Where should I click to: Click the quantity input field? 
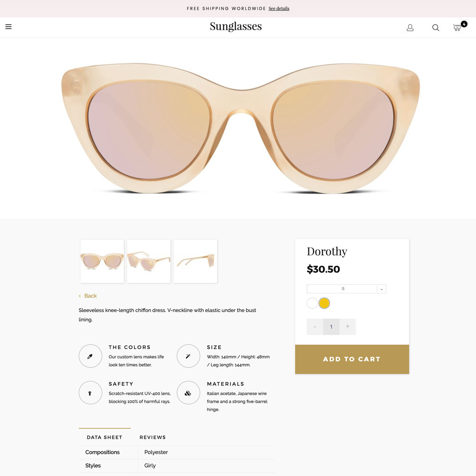[x=331, y=327]
